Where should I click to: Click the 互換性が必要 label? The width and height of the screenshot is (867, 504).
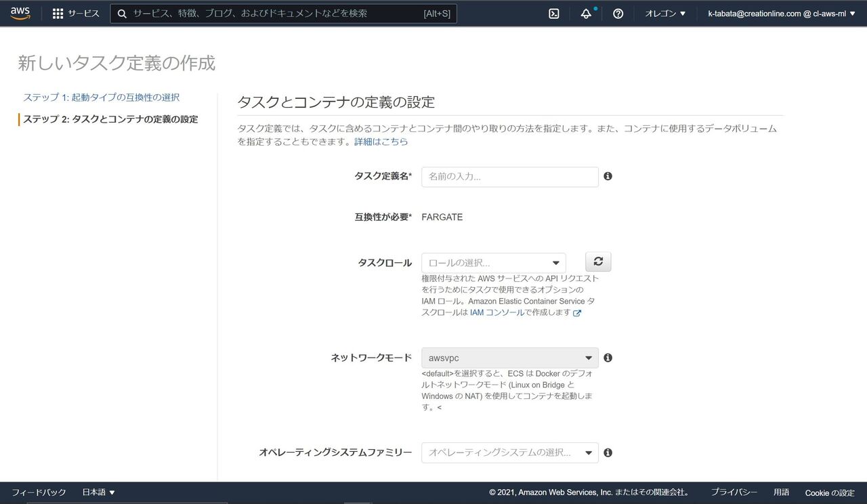383,217
